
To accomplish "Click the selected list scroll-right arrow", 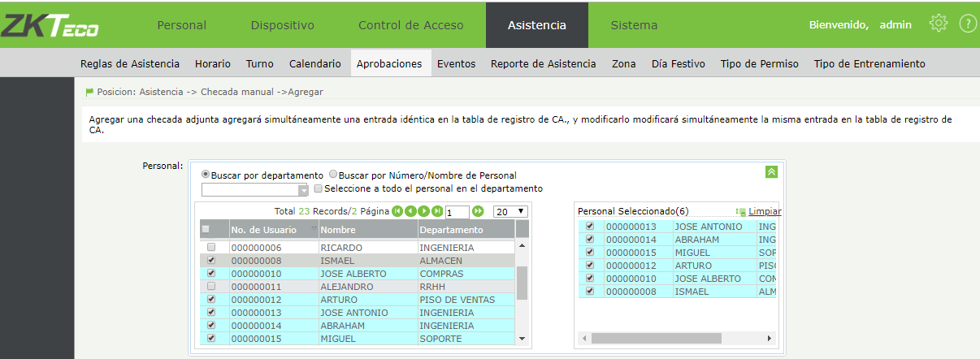I will 770,338.
